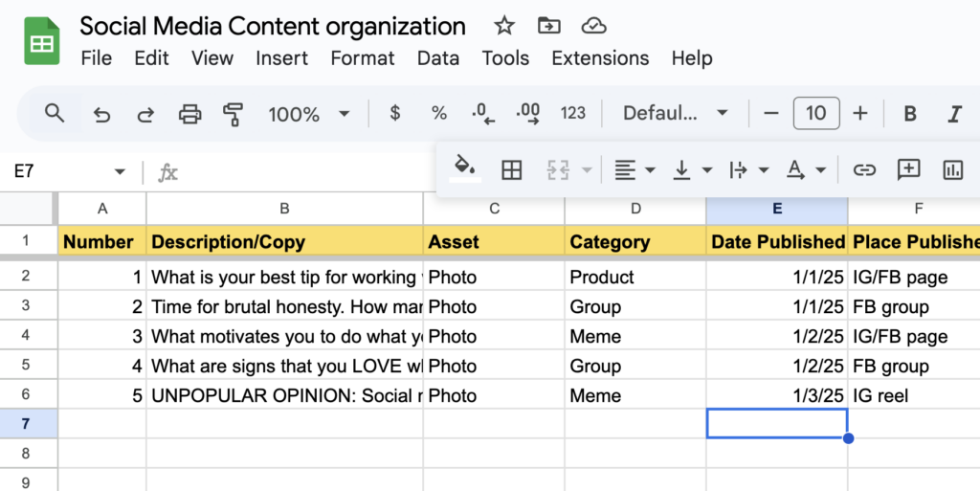The width and height of the screenshot is (980, 491).
Task: Select cell containing Product
Action: [635, 277]
